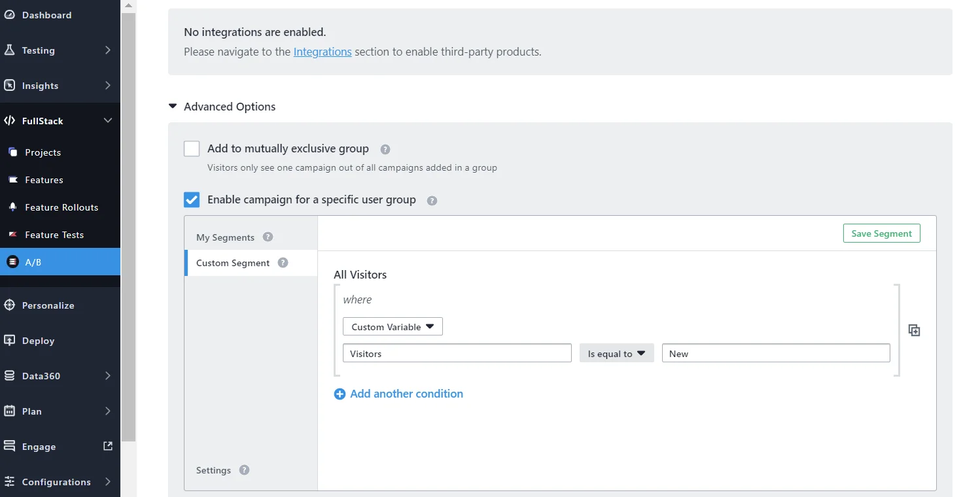The height and width of the screenshot is (497, 980).
Task: Click the duplicate condition icon
Action: [x=914, y=330]
